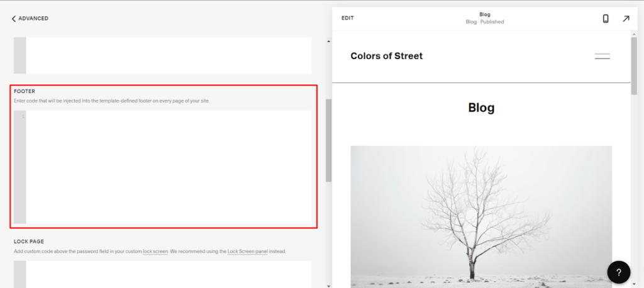Open the help question mark button

(619, 272)
